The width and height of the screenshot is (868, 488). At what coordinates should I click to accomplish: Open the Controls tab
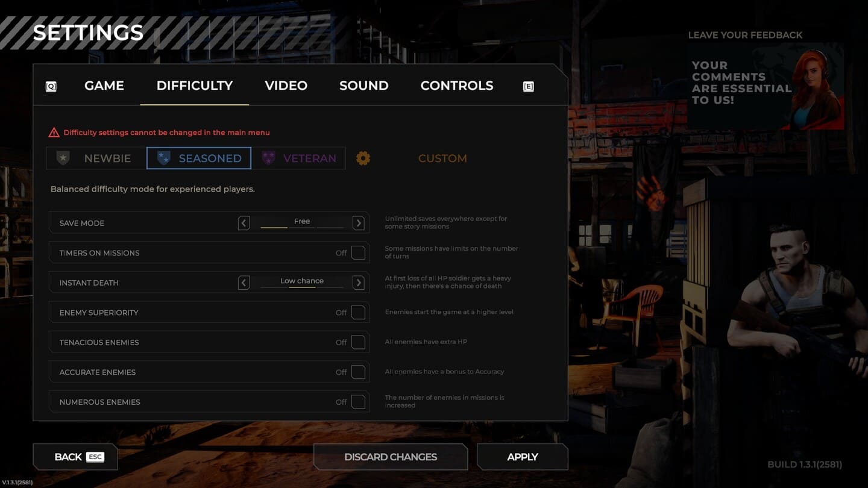click(456, 86)
